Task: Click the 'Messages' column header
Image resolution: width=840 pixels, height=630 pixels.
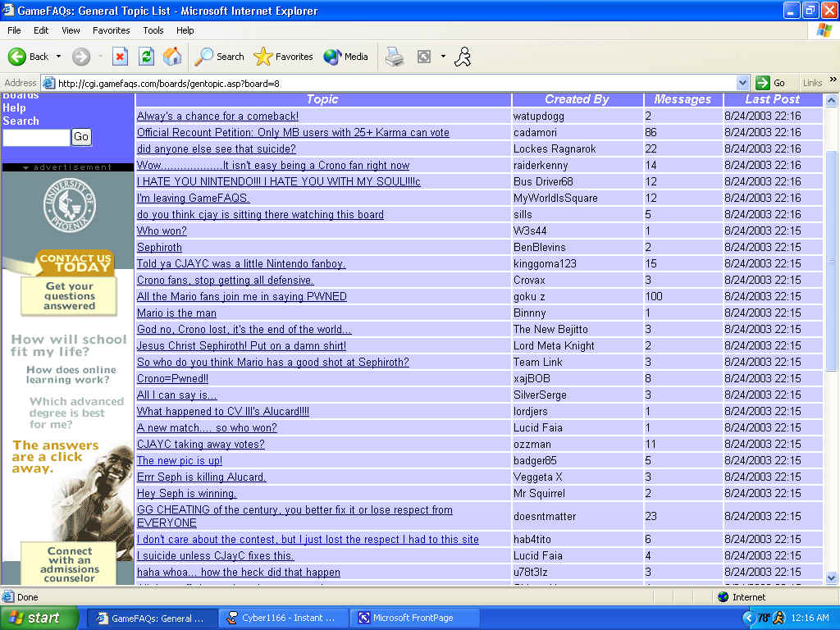Action: (x=682, y=99)
